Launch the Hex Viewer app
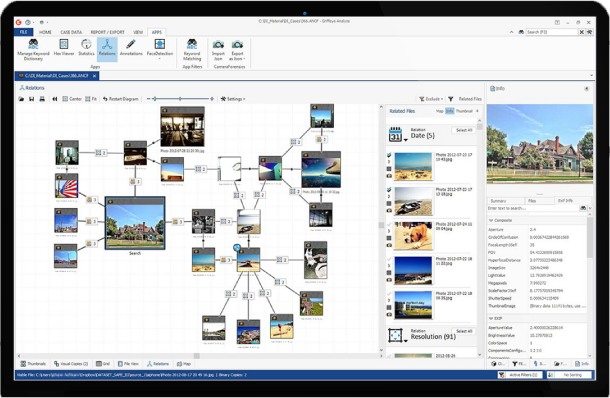The width and height of the screenshot is (610, 398). (64, 47)
